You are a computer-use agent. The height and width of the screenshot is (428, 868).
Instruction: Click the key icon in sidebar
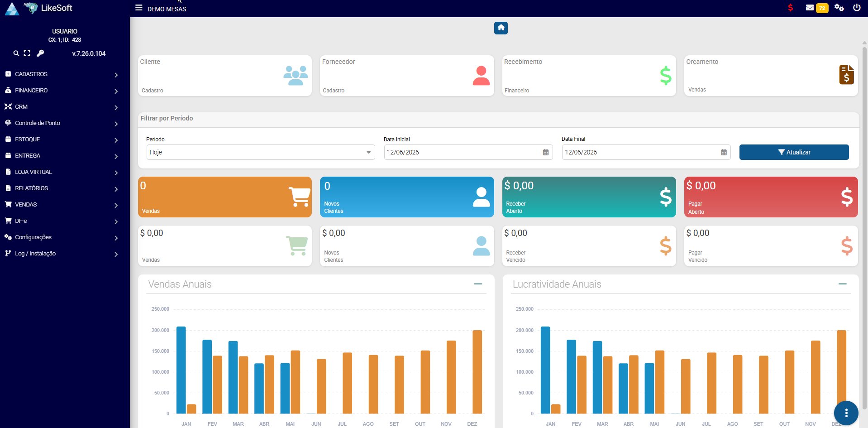(x=40, y=53)
